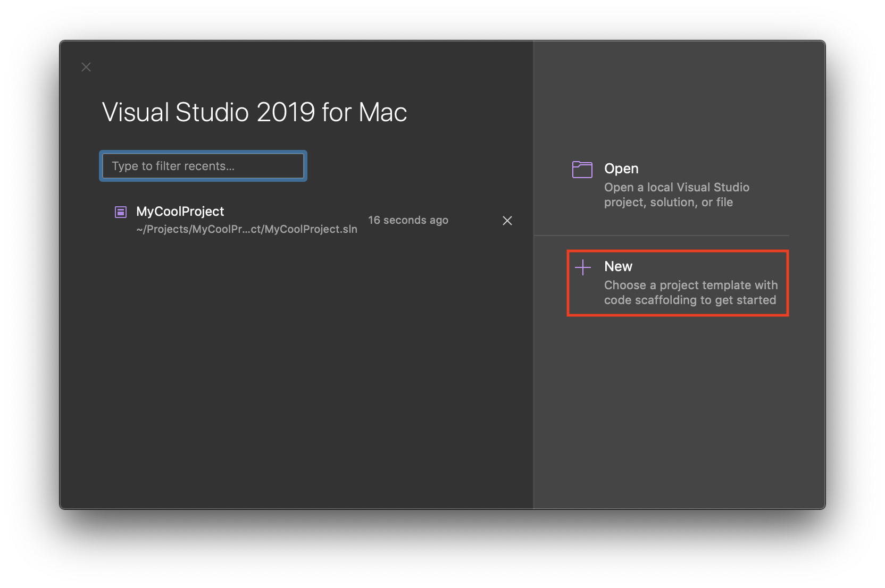
Task: Click the Open section description text
Action: [x=677, y=195]
